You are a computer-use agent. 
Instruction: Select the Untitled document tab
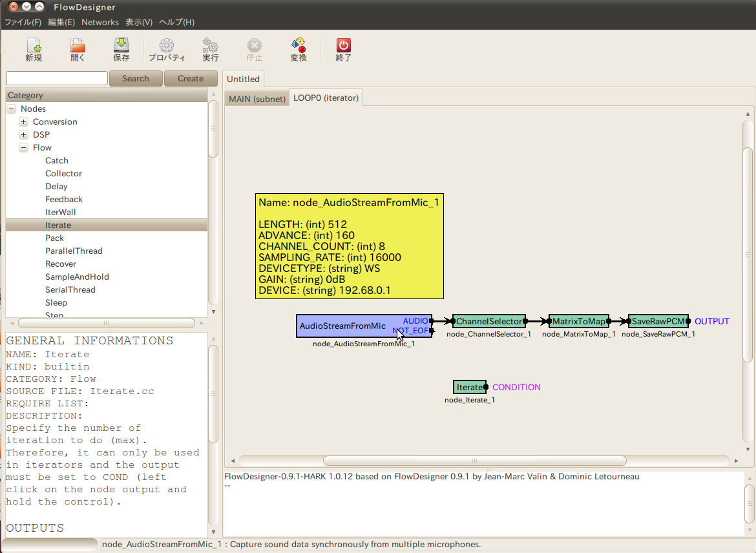[243, 79]
